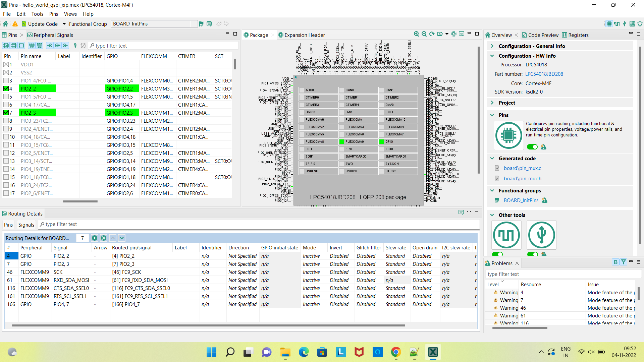Expand the Project section in Overview
This screenshot has width=644, height=362.
click(492, 103)
